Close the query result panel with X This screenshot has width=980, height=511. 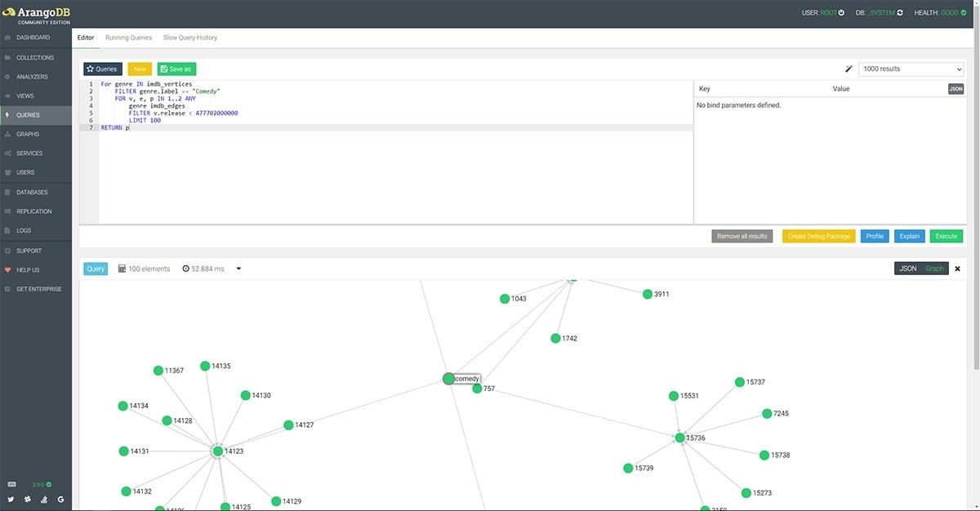tap(957, 269)
